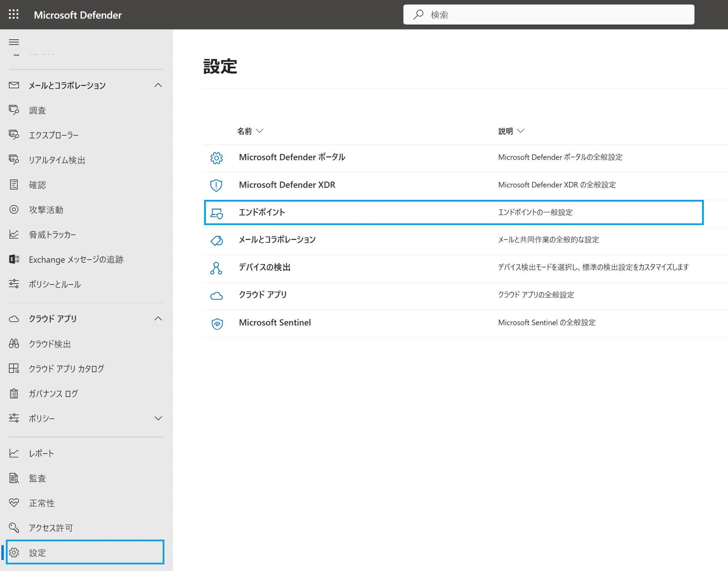This screenshot has height=571, width=728.
Task: Collapse the navigation hamburger menu
Action: 14,42
